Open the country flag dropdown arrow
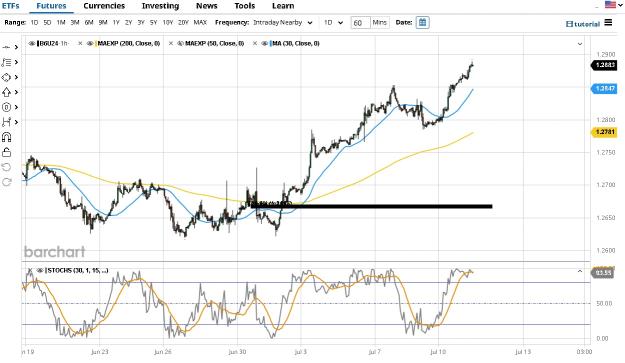Viewport: 625px width, 363px height. 620,5
